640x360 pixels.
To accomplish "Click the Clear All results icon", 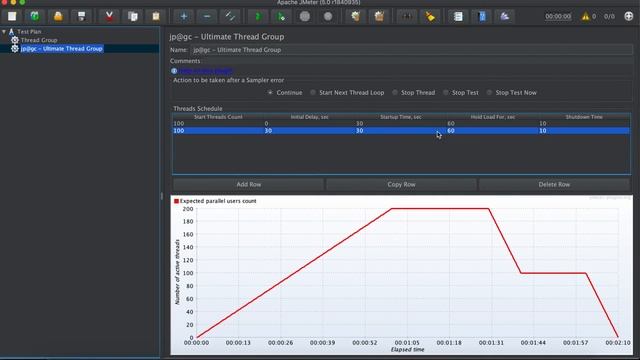I will coord(379,16).
